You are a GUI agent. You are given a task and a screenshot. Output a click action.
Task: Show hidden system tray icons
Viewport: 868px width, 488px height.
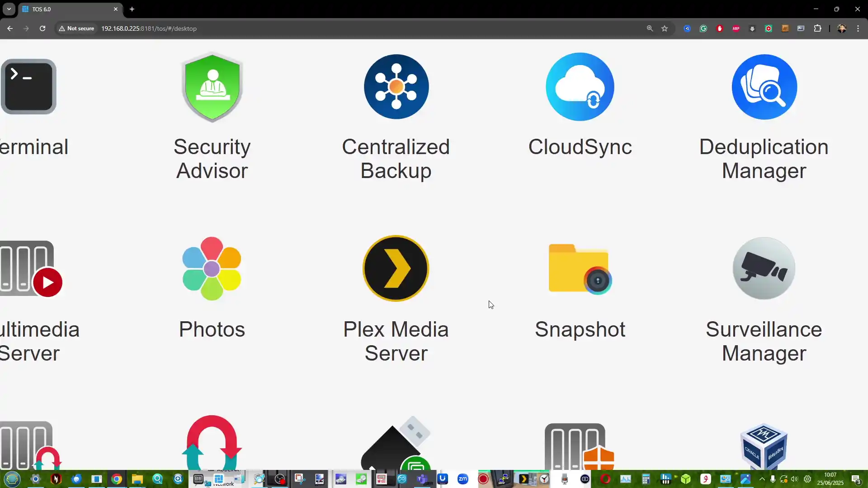[762, 479]
